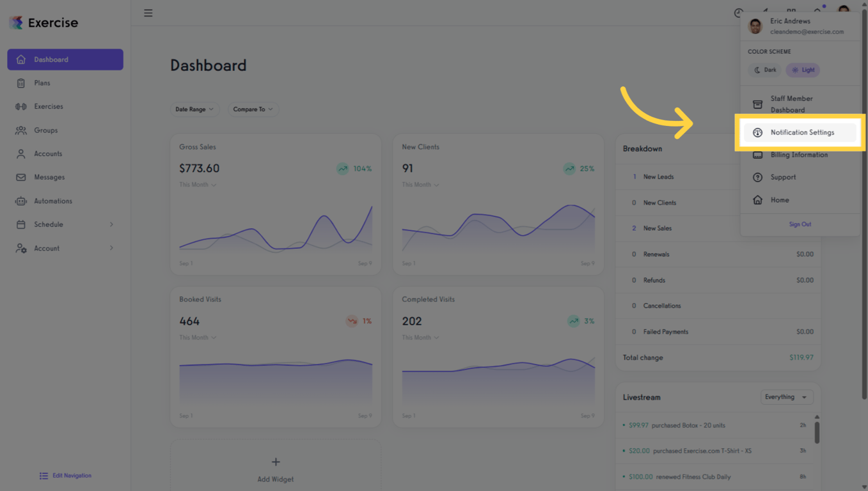Open the Date Range dropdown
Image resolution: width=868 pixels, height=491 pixels.
tap(194, 109)
